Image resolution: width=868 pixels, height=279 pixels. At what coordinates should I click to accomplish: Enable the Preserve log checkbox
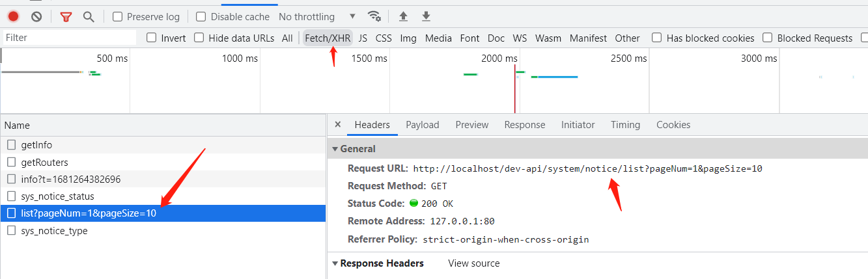pos(117,17)
